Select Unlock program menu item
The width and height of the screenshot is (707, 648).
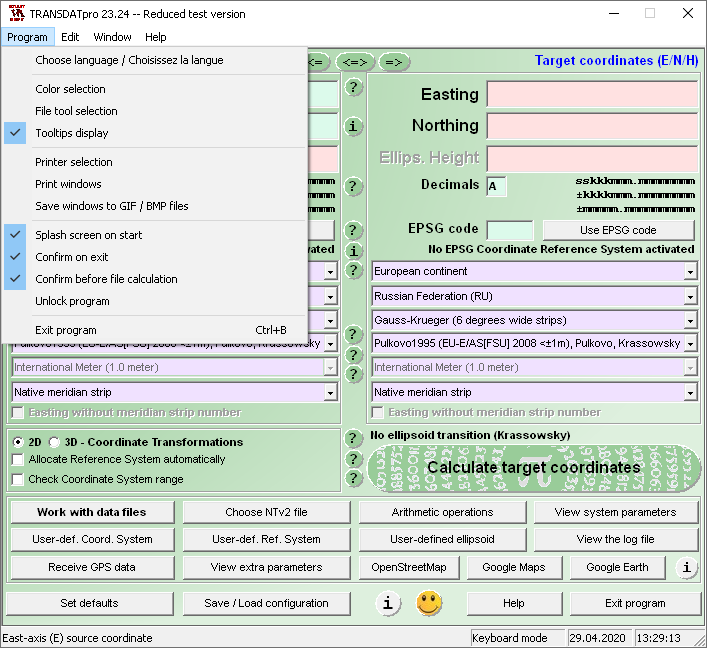(x=155, y=301)
